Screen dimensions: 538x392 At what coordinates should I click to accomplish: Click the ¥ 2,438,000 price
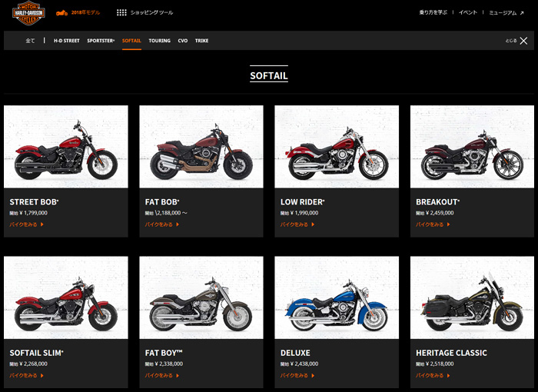(304, 364)
